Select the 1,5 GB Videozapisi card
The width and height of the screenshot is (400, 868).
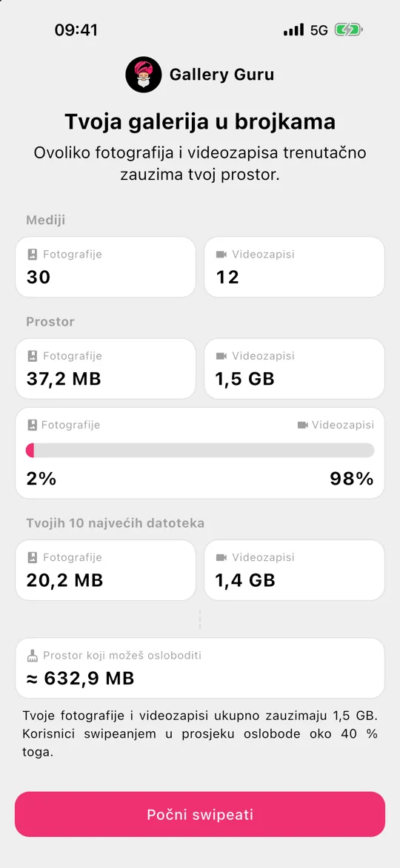[x=294, y=369]
